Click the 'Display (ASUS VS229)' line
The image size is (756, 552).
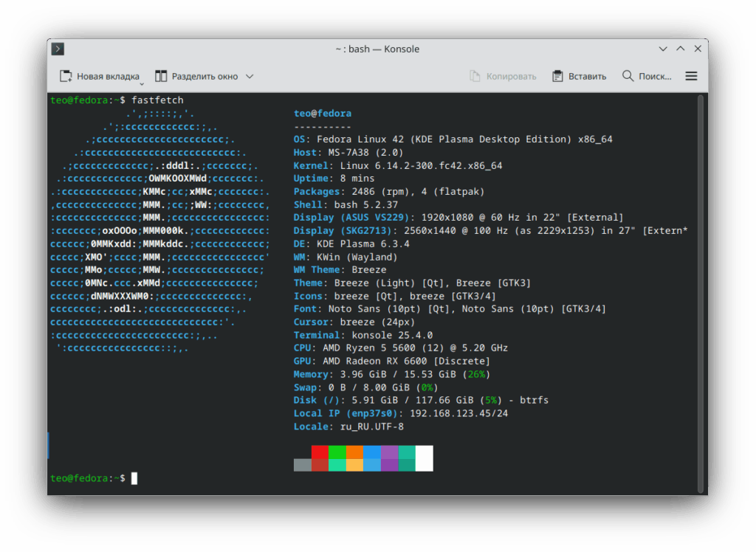click(458, 218)
